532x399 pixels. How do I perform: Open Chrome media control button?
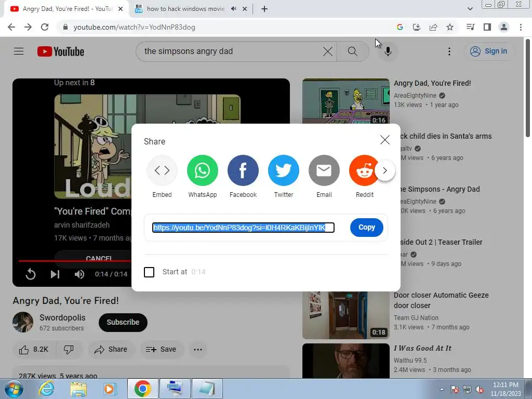(x=470, y=27)
